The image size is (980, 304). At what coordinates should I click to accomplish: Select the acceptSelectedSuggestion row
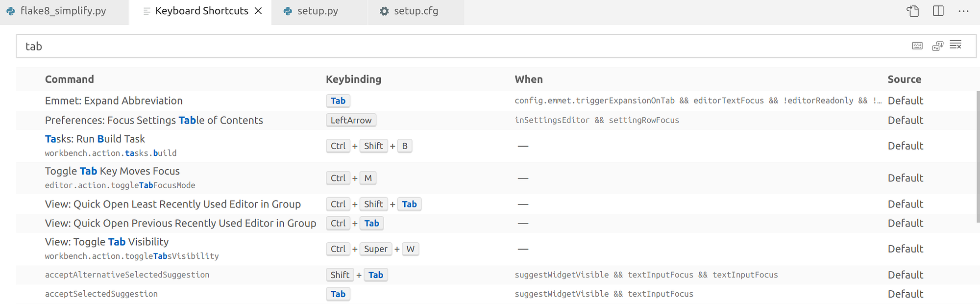pos(496,294)
